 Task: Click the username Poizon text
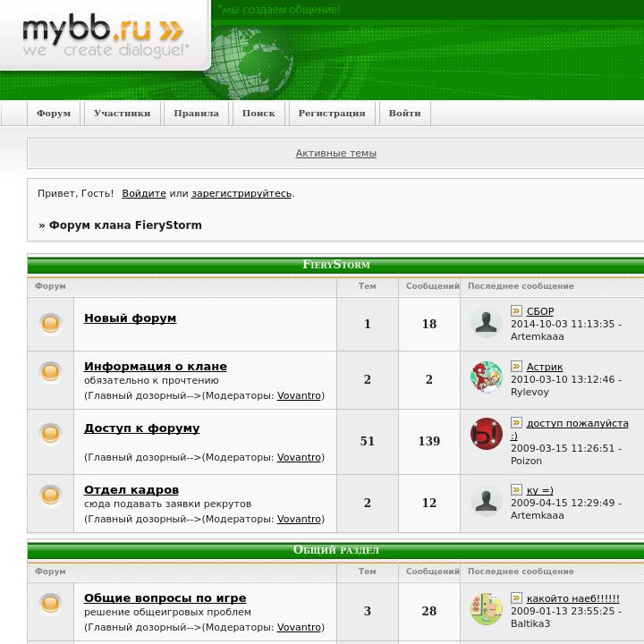pyautogui.click(x=526, y=461)
